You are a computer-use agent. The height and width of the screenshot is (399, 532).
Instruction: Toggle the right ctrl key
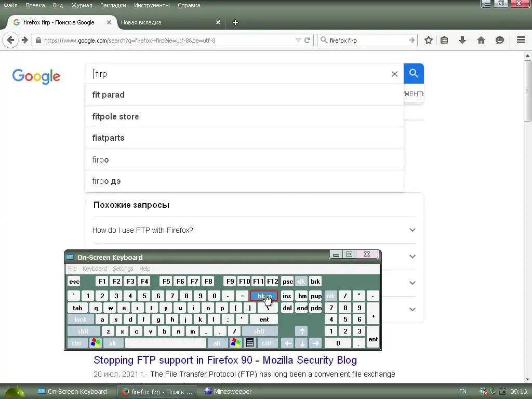pyautogui.click(x=267, y=343)
